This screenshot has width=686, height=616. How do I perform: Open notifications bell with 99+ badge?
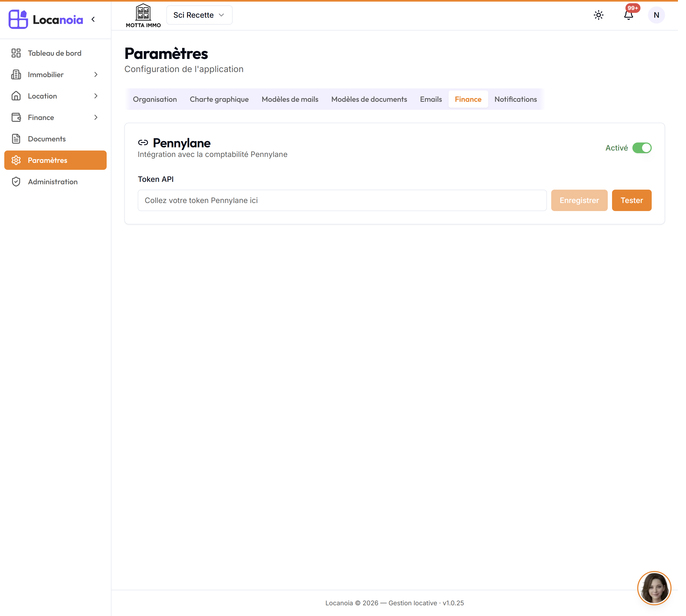coord(629,14)
